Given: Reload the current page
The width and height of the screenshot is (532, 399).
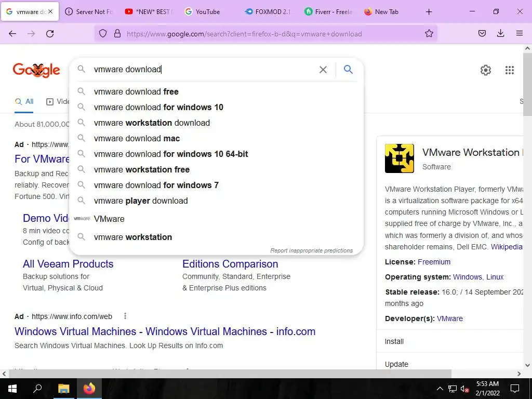Looking at the screenshot, I should [50, 34].
